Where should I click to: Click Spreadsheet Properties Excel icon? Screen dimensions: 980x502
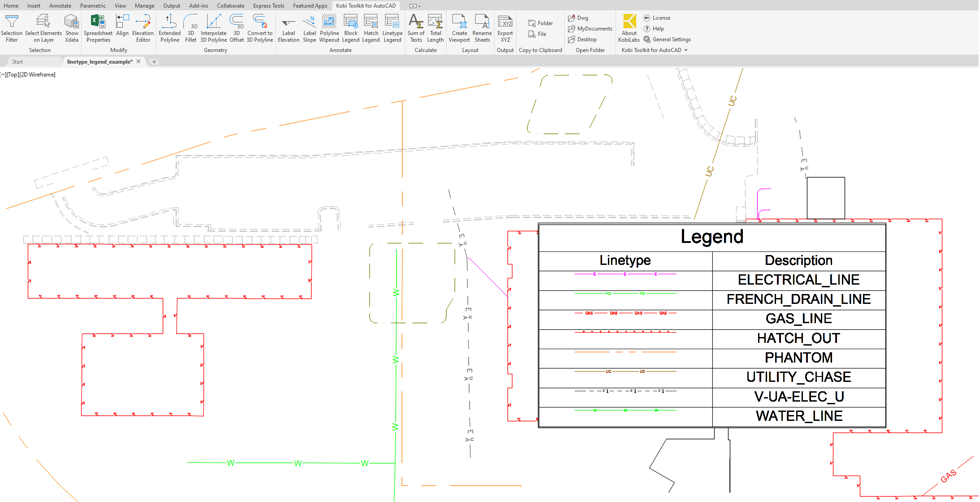98,22
